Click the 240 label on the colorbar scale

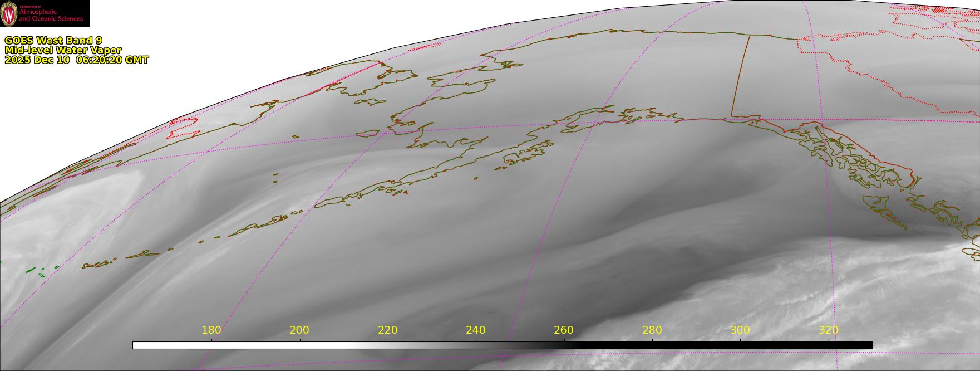pos(476,330)
